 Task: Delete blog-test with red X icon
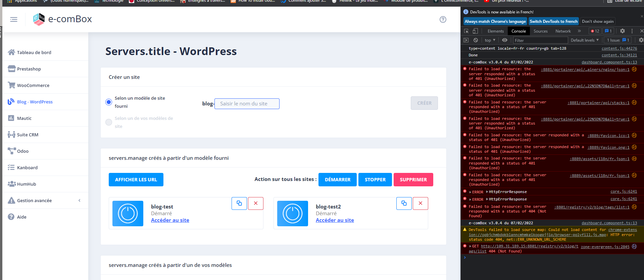256,203
